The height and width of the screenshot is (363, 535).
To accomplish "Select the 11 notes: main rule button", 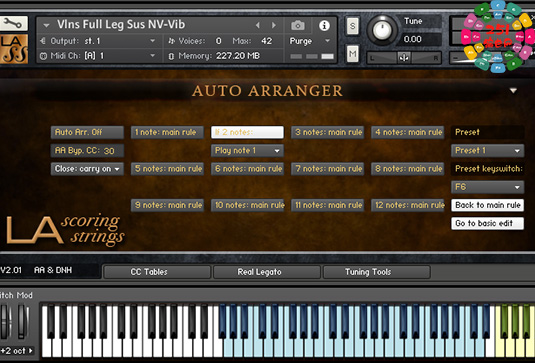I will click(328, 205).
